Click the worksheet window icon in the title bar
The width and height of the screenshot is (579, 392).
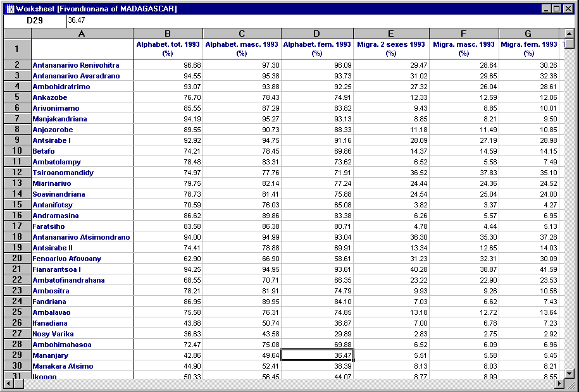10,8
